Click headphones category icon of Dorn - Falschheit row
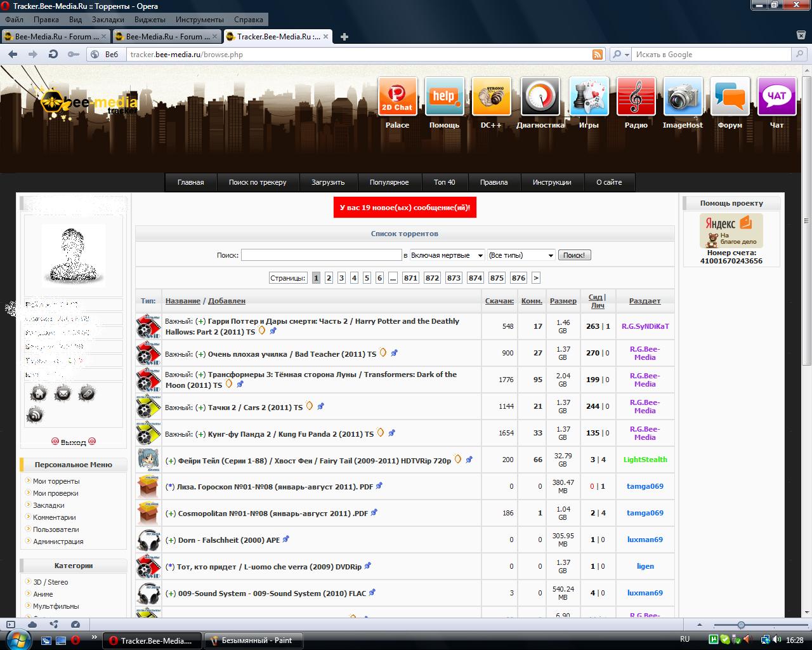Image resolution: width=812 pixels, height=650 pixels. [148, 540]
